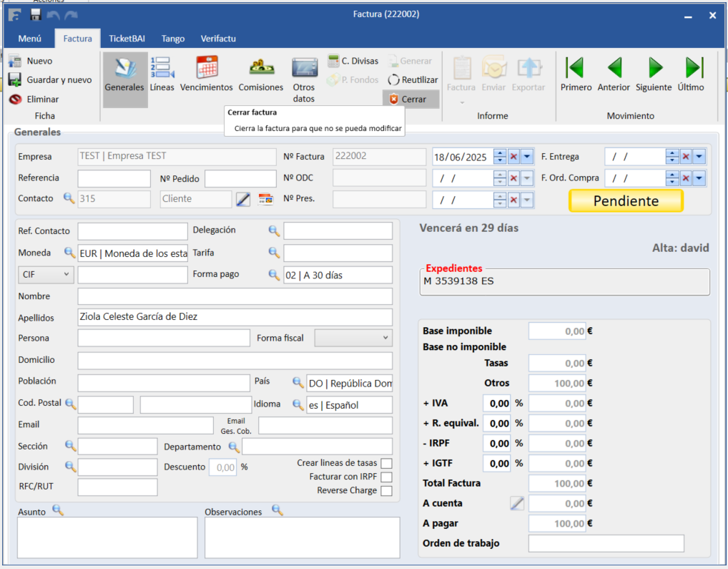Click the Nº Pedido input field
The image size is (728, 569).
[240, 178]
